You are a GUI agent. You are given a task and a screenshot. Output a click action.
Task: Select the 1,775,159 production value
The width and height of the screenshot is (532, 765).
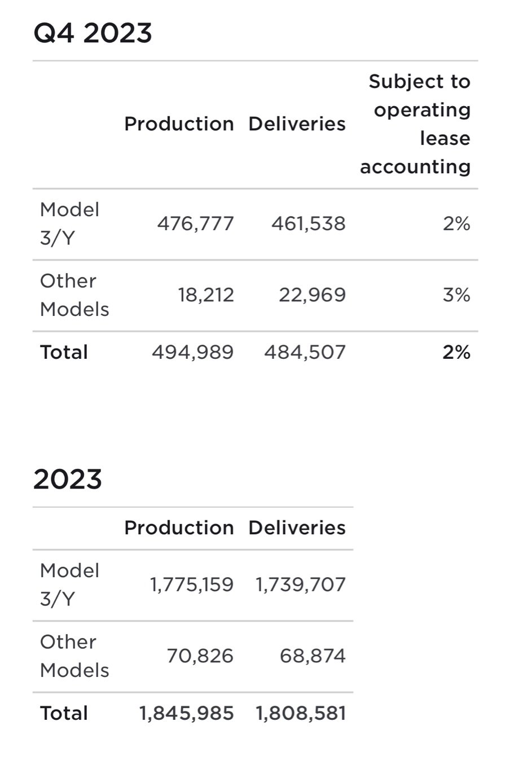click(x=192, y=584)
